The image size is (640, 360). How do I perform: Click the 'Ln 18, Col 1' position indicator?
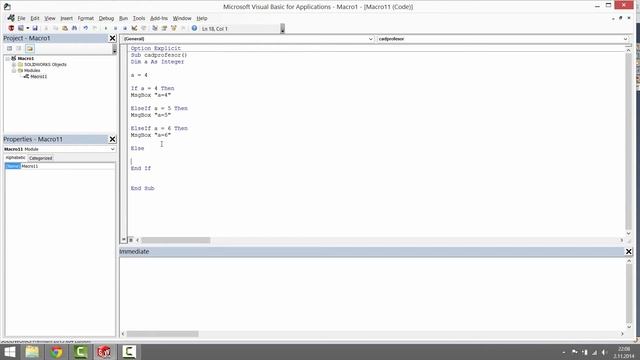click(215, 29)
